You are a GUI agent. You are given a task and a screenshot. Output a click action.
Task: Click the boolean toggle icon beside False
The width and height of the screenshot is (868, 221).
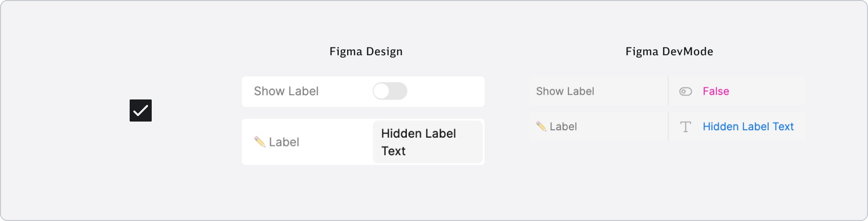click(685, 92)
